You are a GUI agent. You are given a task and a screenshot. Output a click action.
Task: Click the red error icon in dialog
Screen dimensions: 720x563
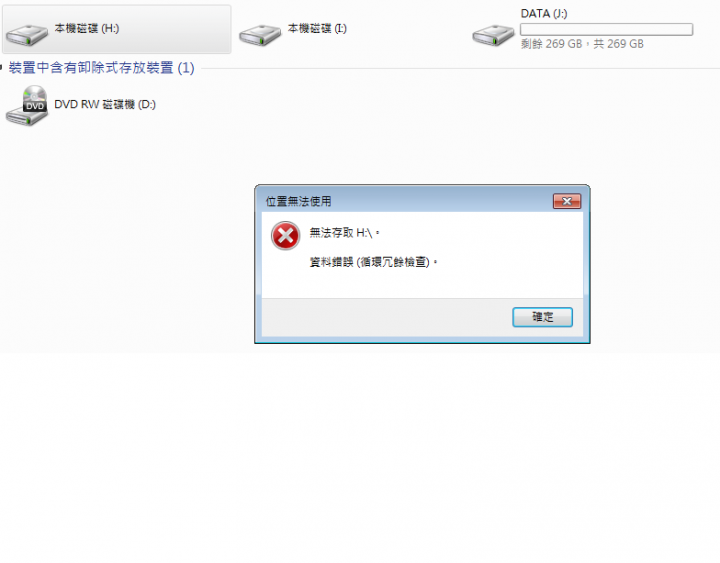pyautogui.click(x=285, y=236)
